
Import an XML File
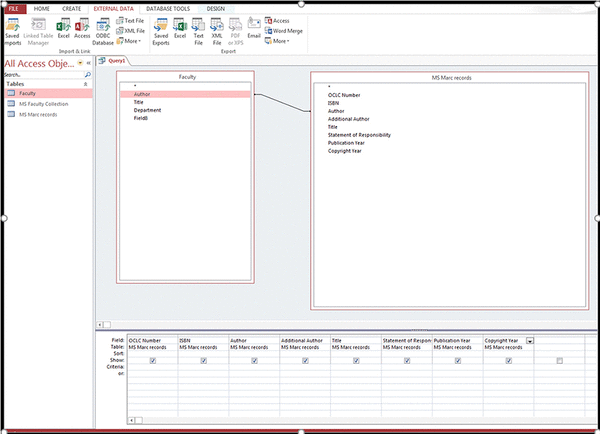tap(130, 31)
